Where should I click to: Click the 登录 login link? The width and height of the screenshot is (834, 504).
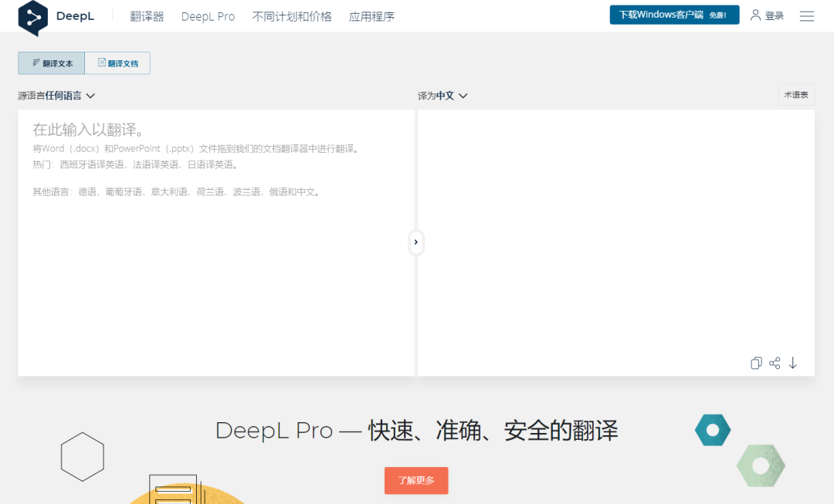(775, 16)
